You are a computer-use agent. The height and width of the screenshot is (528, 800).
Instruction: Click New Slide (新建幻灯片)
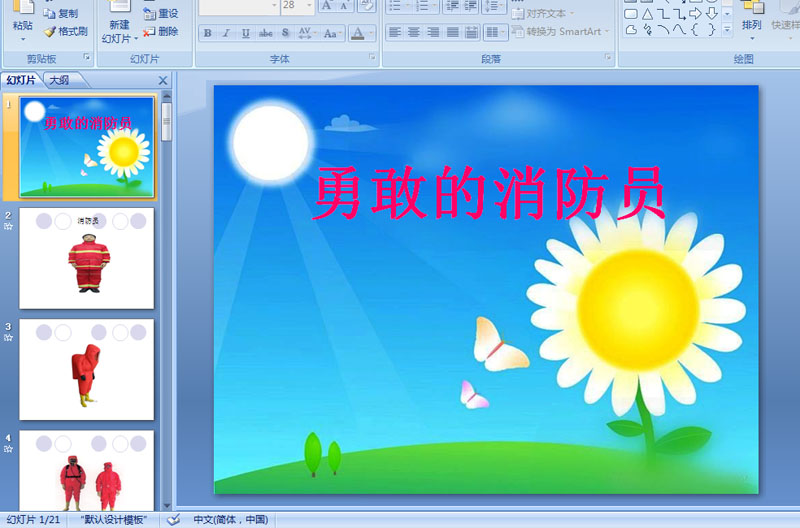click(x=120, y=23)
